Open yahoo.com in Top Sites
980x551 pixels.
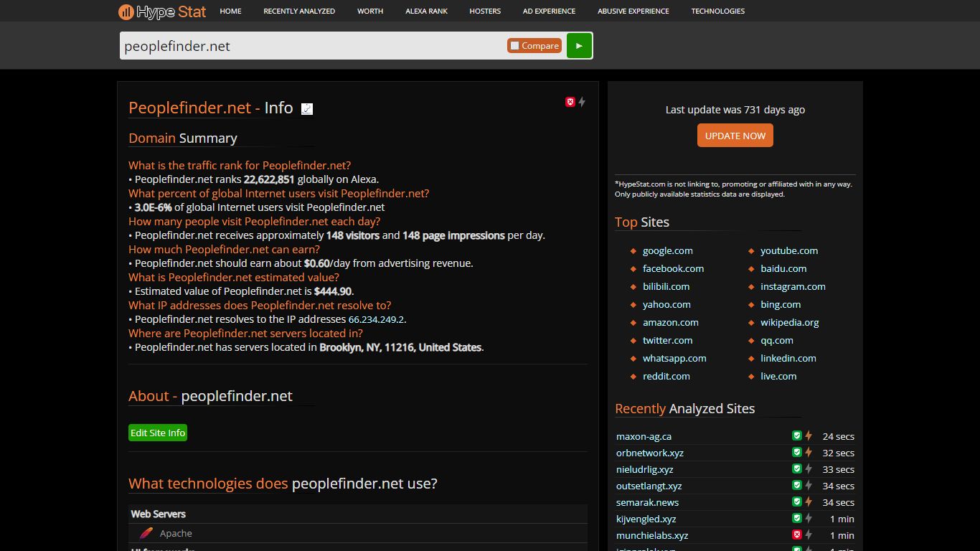tap(666, 304)
